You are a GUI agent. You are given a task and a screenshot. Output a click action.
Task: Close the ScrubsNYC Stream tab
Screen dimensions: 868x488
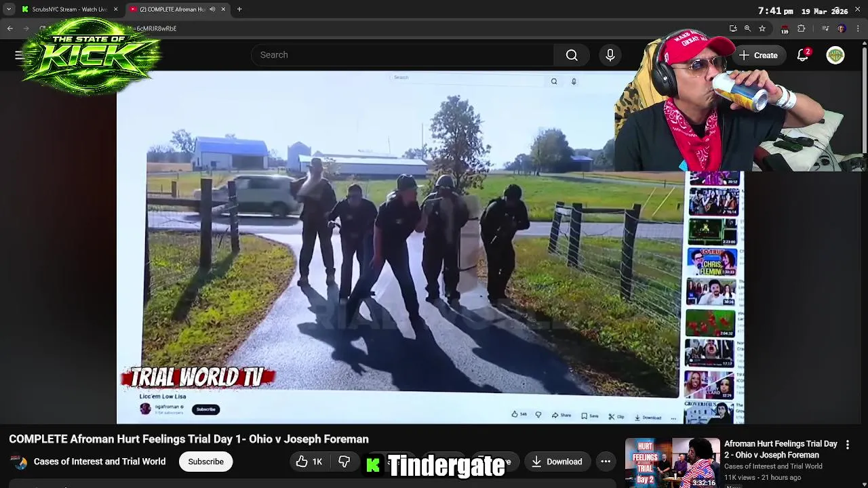pyautogui.click(x=115, y=9)
